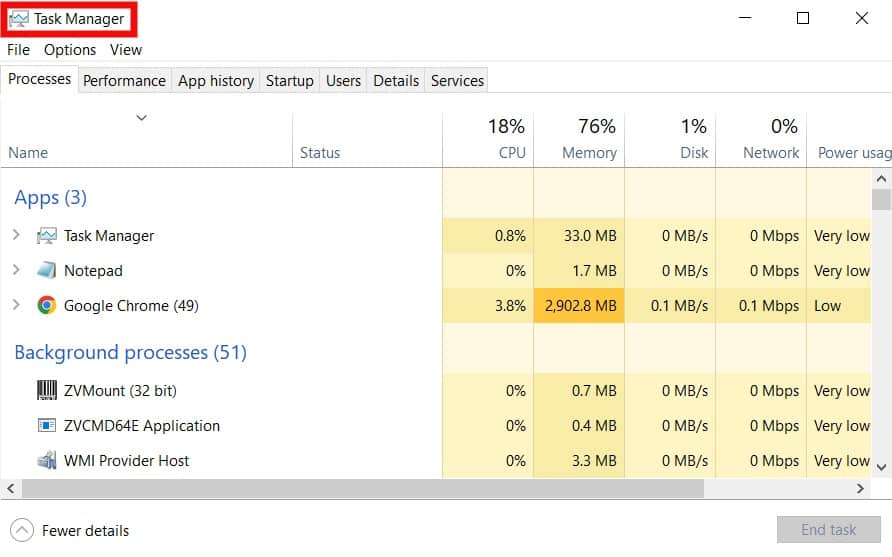The image size is (892, 557).
Task: Maximize the Task Manager window
Action: pos(803,18)
